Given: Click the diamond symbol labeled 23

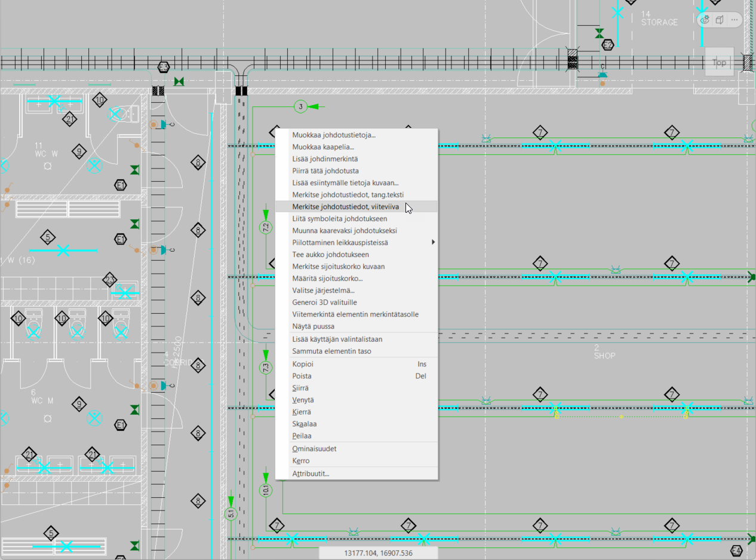Looking at the screenshot, I should [x=109, y=279].
